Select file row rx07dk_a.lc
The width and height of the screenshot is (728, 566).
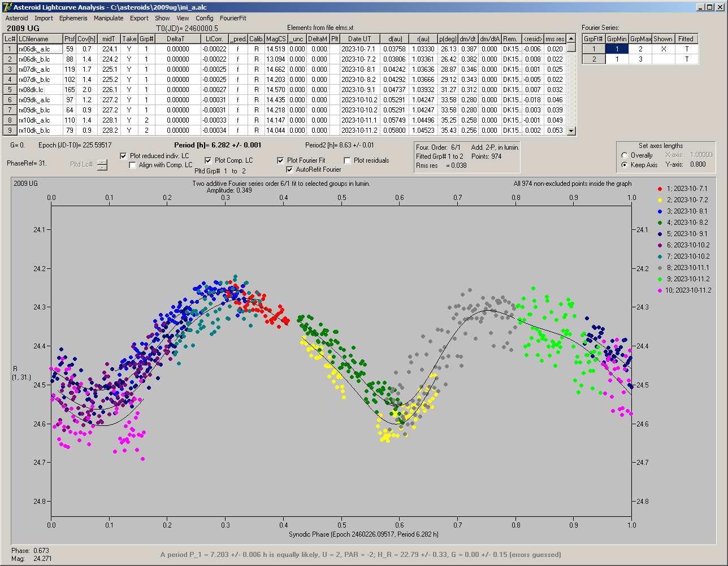coord(40,69)
